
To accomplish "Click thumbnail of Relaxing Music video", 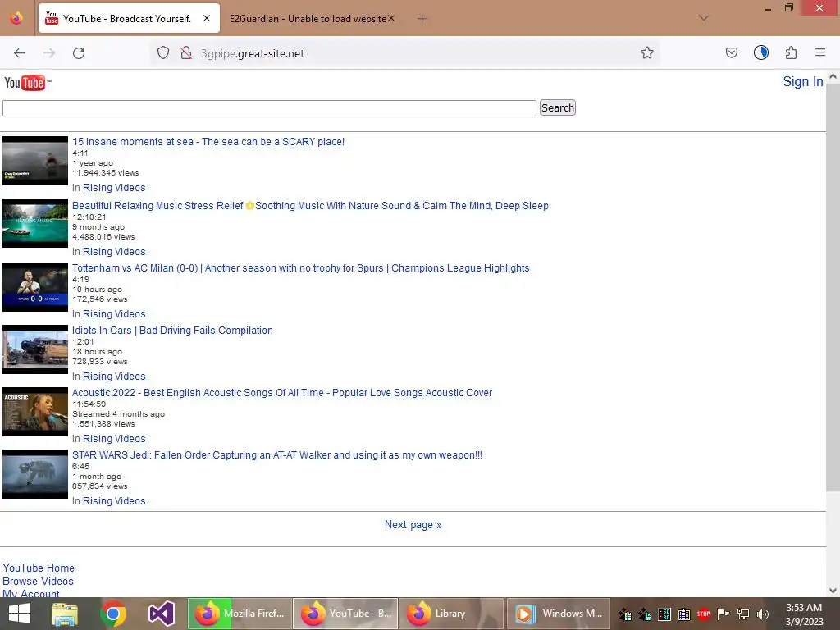I will pos(35,223).
